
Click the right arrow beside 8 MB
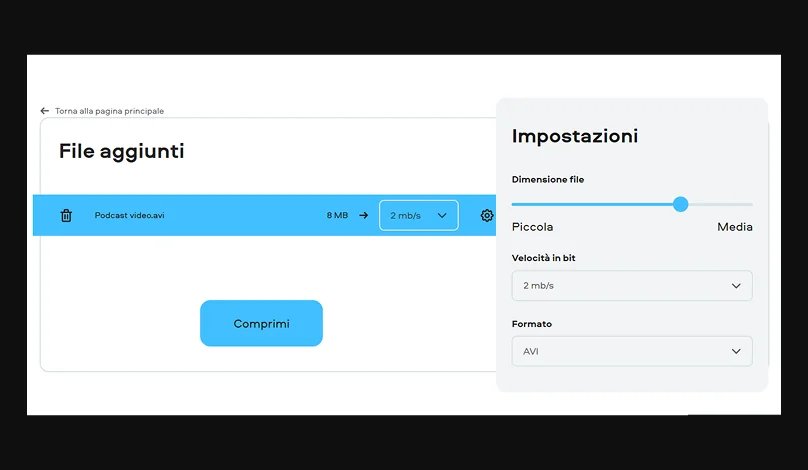tap(364, 215)
